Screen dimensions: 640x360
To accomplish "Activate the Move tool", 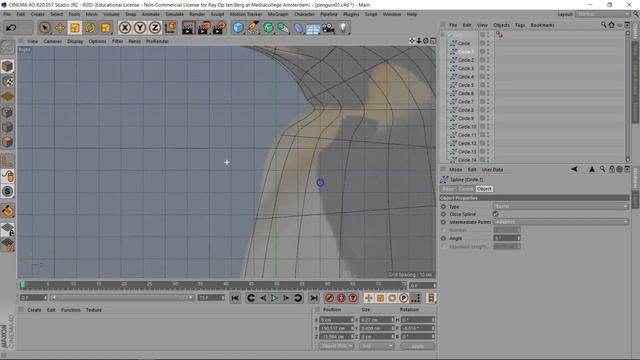I will point(60,28).
